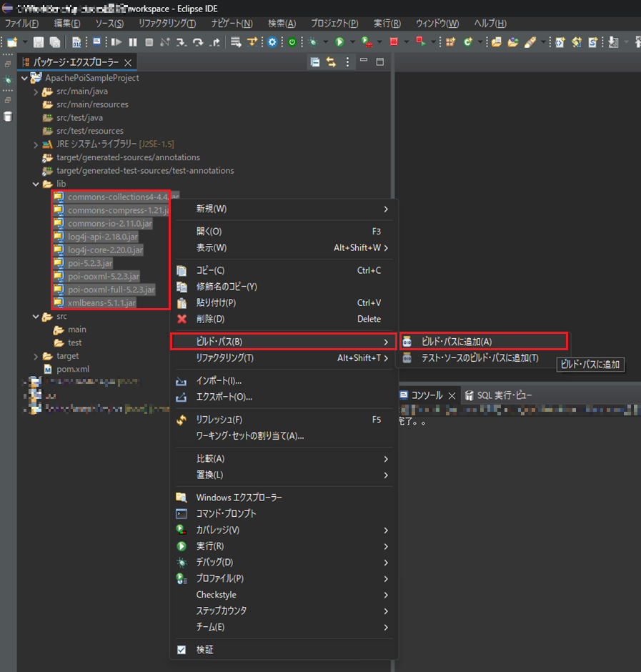Click the green power toolbar icon
The image size is (641, 672).
[292, 42]
